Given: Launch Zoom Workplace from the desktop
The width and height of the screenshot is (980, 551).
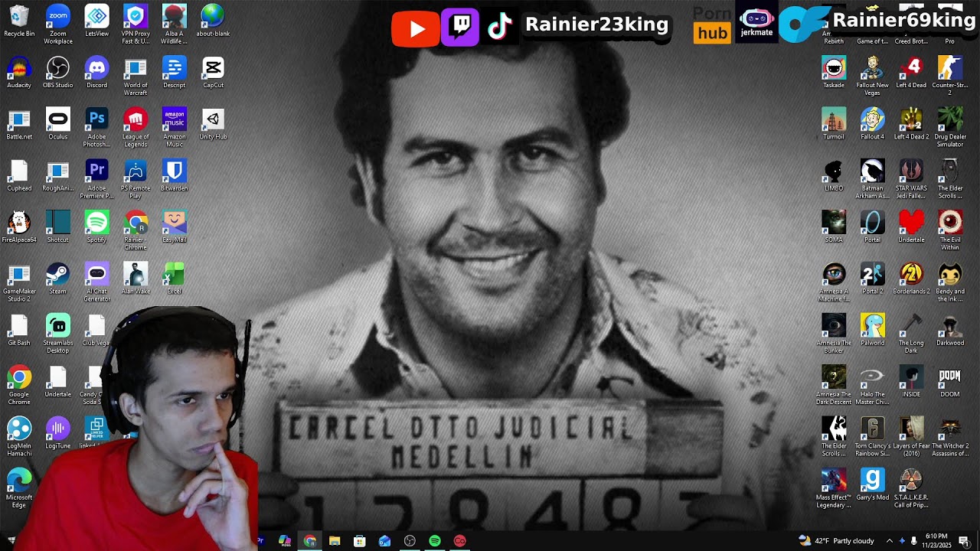Looking at the screenshot, I should click(x=58, y=24).
